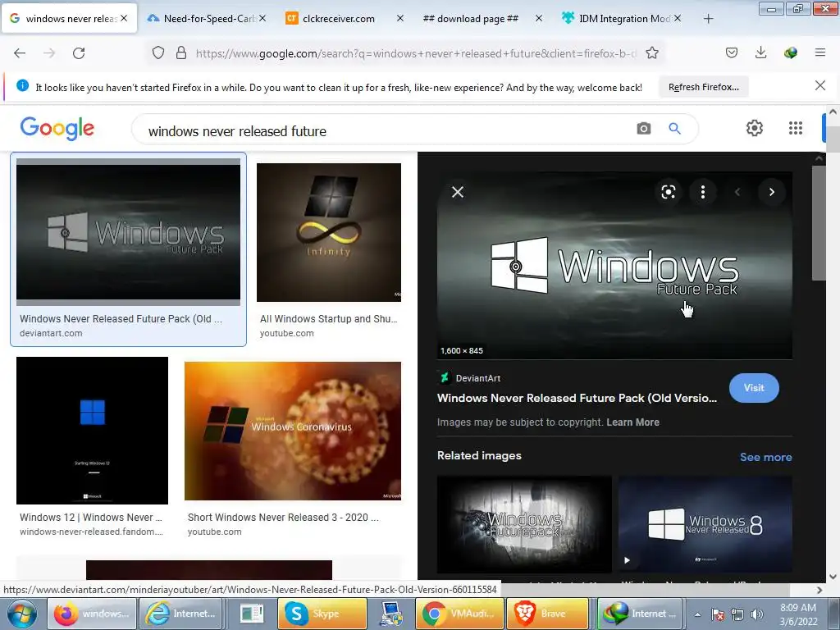Screen dimensions: 840x630
Task: Open Skype from the taskbar
Action: (322, 614)
